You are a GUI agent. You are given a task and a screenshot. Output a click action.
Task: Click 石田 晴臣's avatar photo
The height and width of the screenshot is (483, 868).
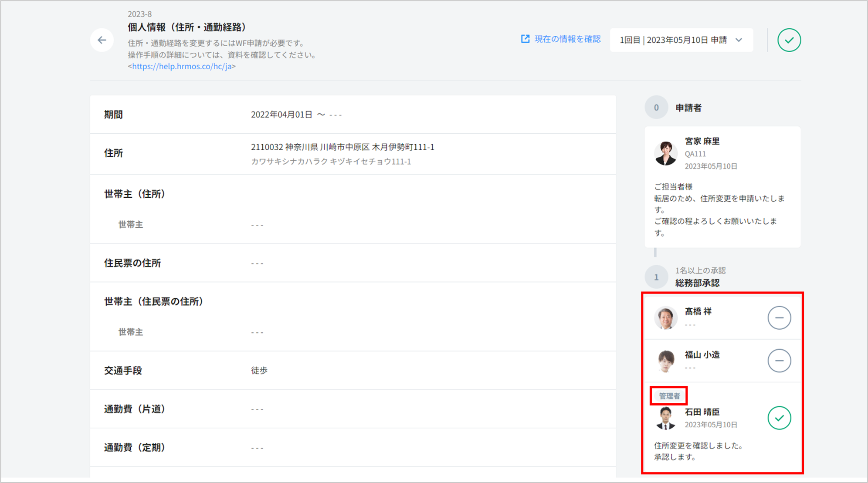pyautogui.click(x=665, y=418)
